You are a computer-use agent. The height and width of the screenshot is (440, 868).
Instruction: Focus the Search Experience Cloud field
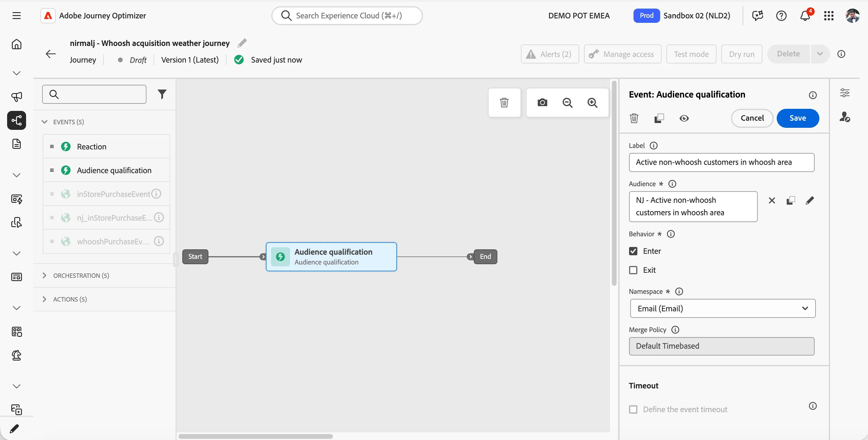coord(347,15)
